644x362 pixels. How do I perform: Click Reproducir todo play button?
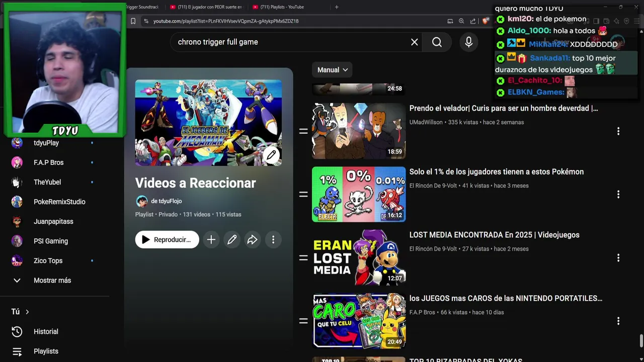(x=167, y=240)
